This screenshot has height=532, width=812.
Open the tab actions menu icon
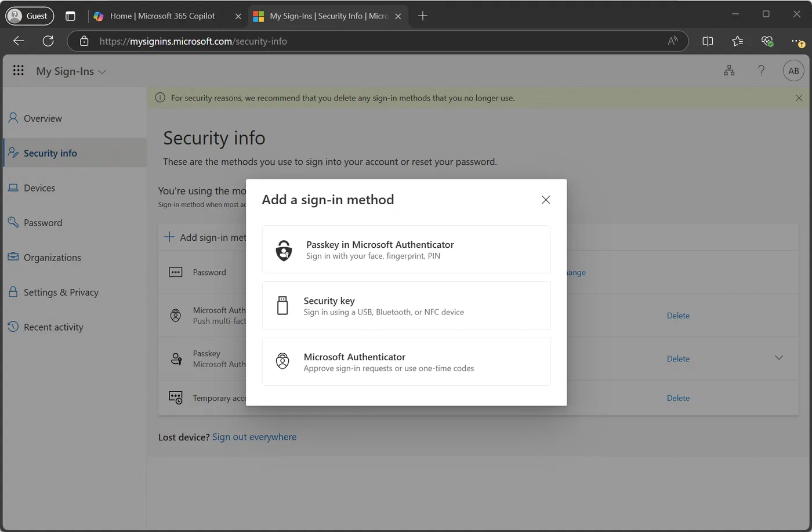coord(70,16)
